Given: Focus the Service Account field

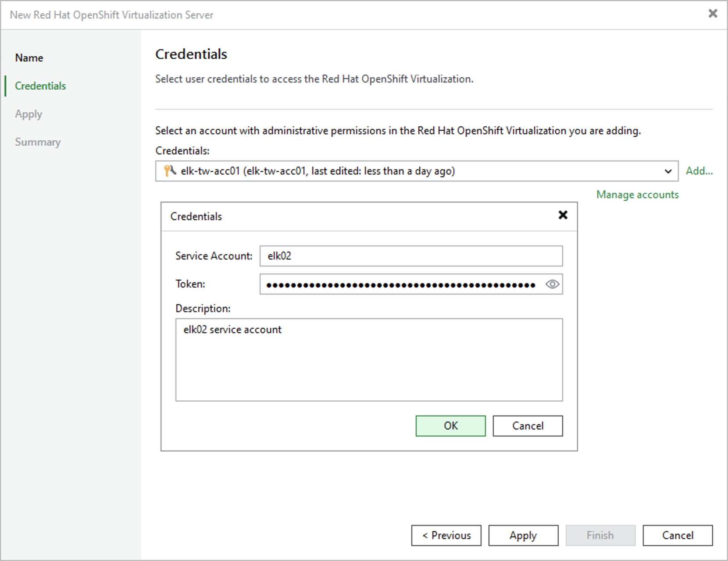Looking at the screenshot, I should point(411,256).
